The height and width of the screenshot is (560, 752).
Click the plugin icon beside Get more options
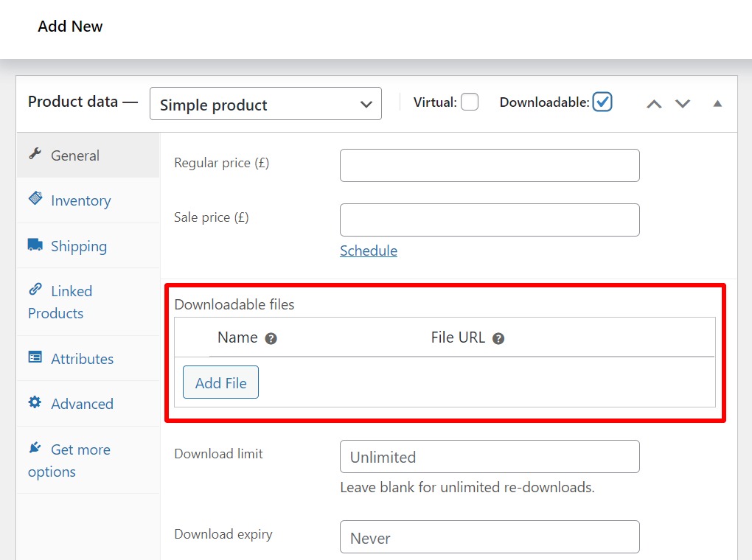click(x=35, y=448)
